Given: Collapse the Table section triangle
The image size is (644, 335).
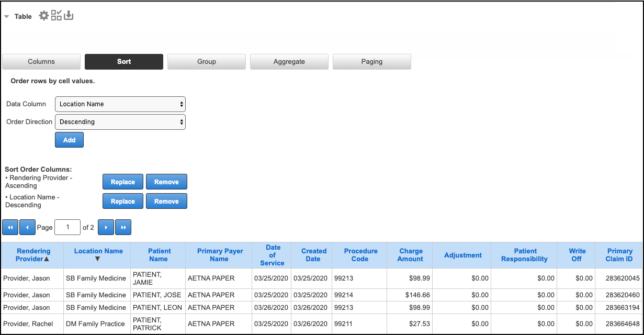Looking at the screenshot, I should pyautogui.click(x=7, y=17).
